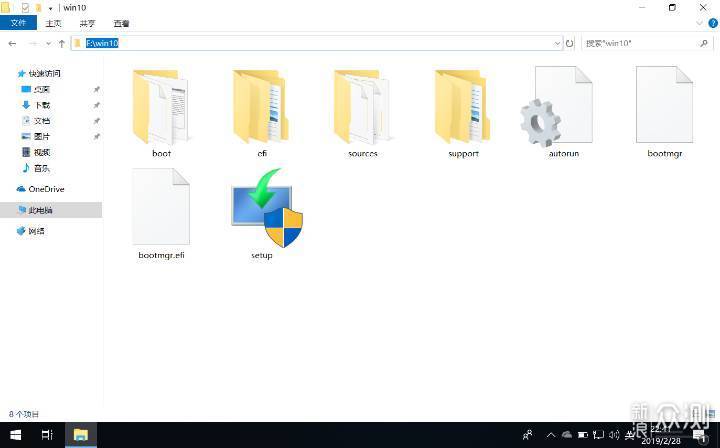Screen dimensions: 720x448
Task: Open Quick Access toolbar customize dropdown
Action: [50, 8]
